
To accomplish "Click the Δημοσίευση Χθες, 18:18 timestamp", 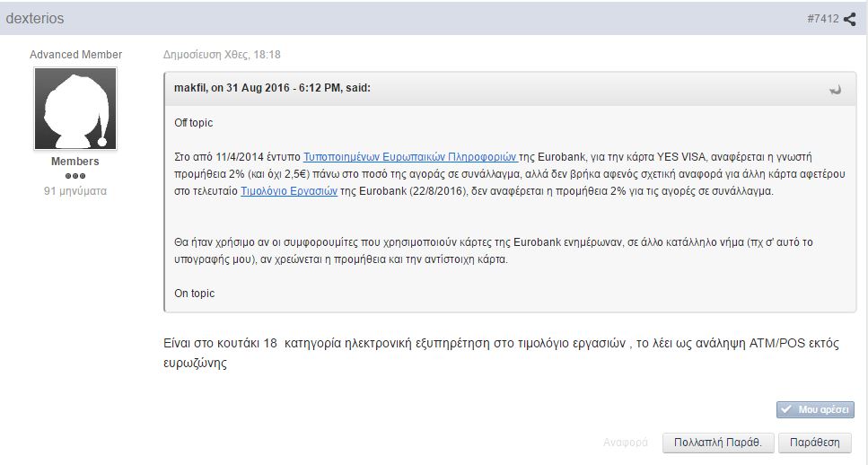I will [222, 55].
